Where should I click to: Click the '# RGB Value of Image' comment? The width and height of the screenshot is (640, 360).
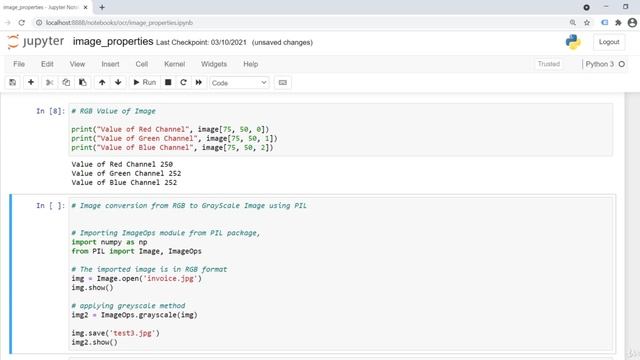[113, 111]
